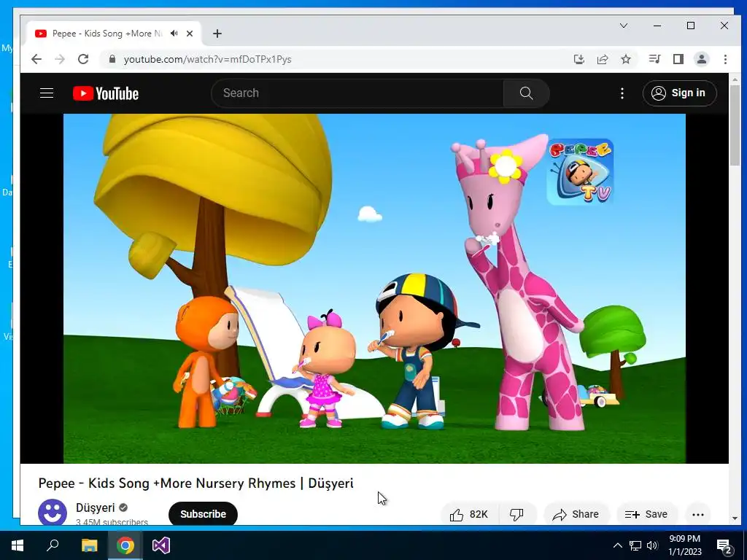This screenshot has height=560, width=747.
Task: Open YouTube settings three-dot menu
Action: click(622, 93)
